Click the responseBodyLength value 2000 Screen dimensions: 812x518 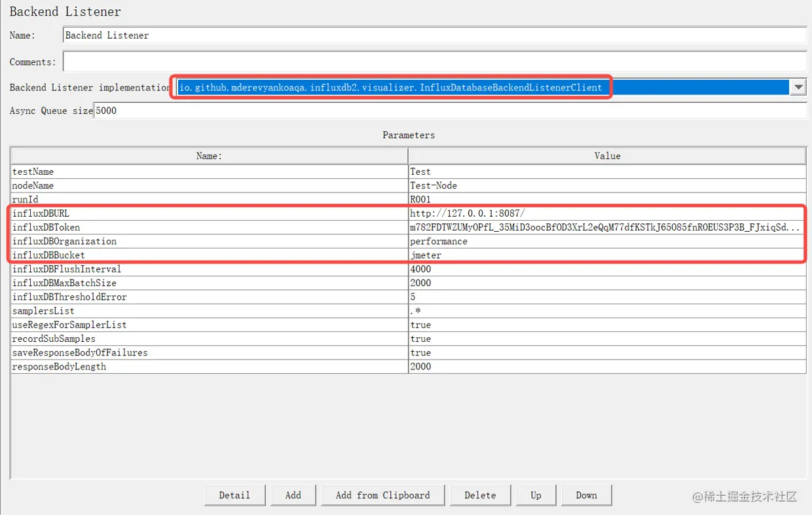[x=607, y=367]
